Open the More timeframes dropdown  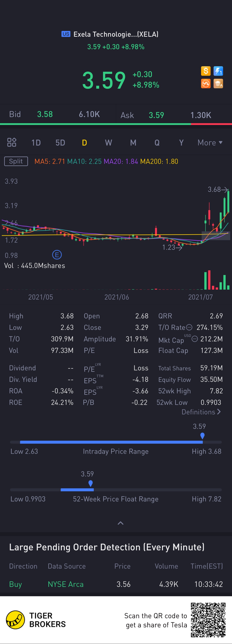tap(210, 143)
